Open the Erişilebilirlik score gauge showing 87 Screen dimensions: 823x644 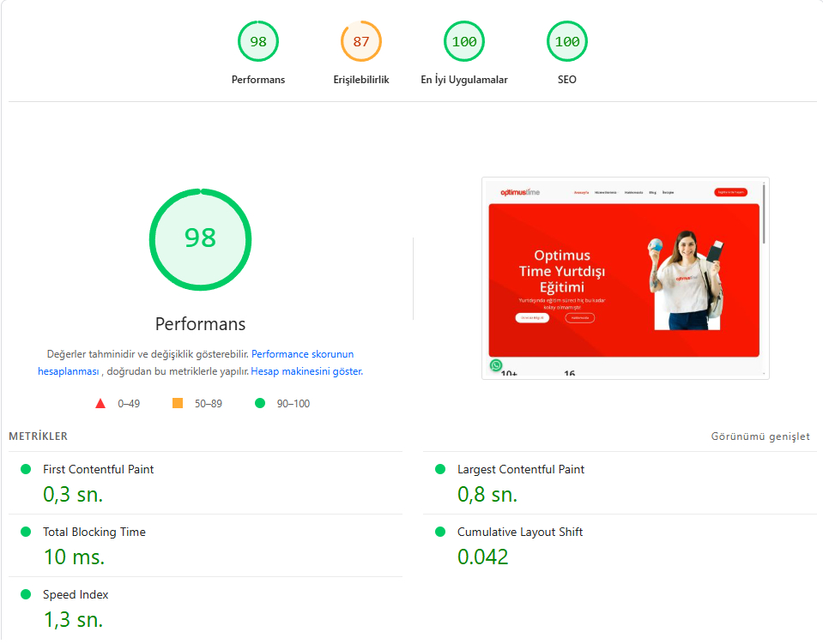coord(360,41)
